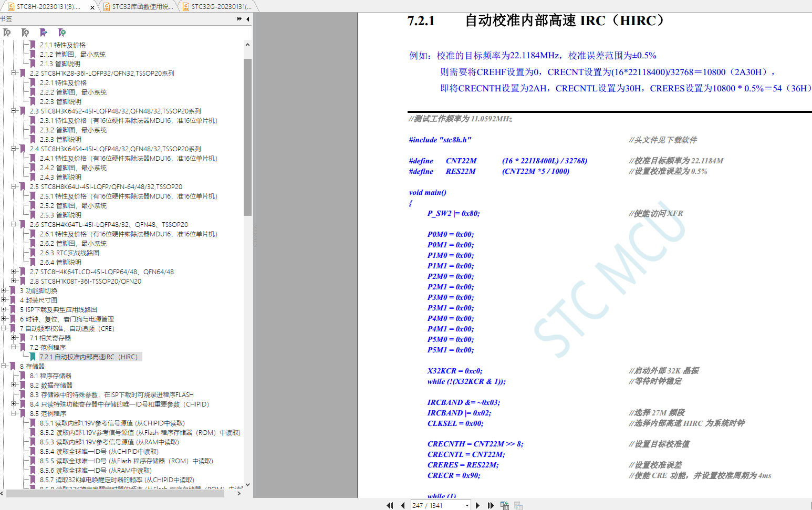Collapse the 2.5 STC8H8K64U bookmark node
The height and width of the screenshot is (510, 812).
14,186
